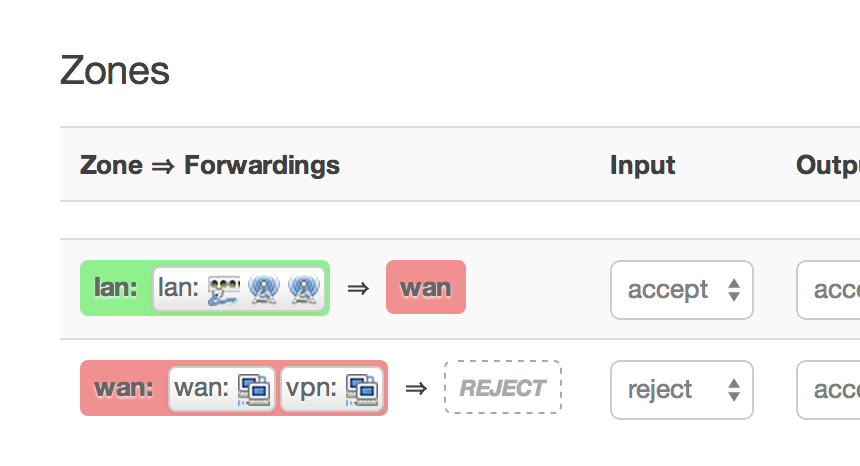Expand the wan row Output policy dropdown
Viewport: 860px width, 466px height.
click(828, 389)
